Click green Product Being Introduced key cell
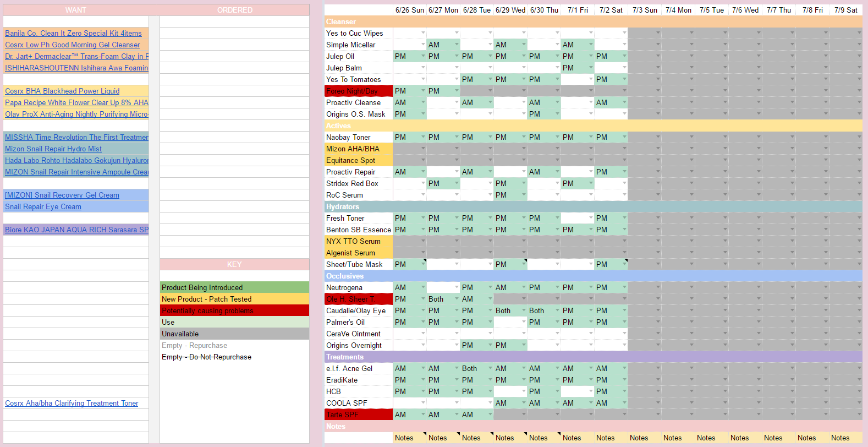 coord(235,287)
